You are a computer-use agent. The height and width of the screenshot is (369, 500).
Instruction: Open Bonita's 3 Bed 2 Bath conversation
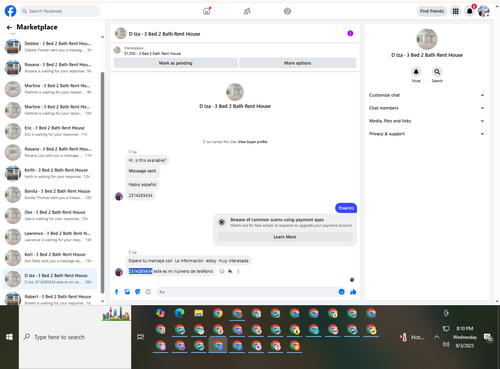49,194
